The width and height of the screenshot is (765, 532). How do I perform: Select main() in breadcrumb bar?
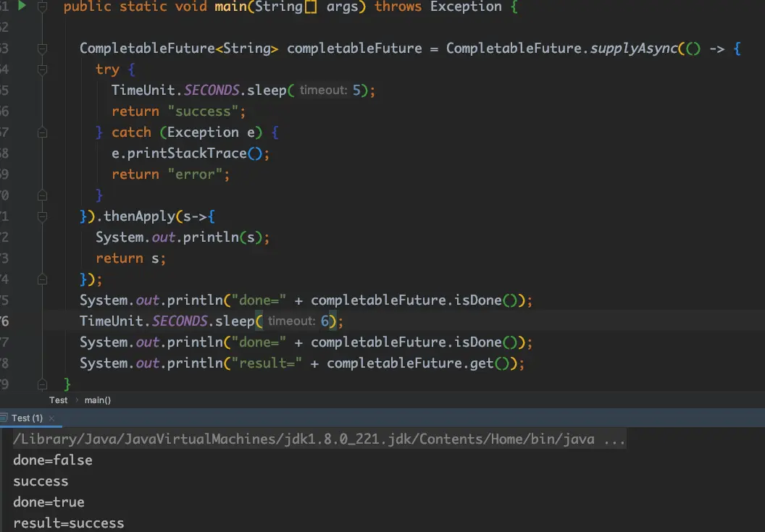[x=98, y=400]
